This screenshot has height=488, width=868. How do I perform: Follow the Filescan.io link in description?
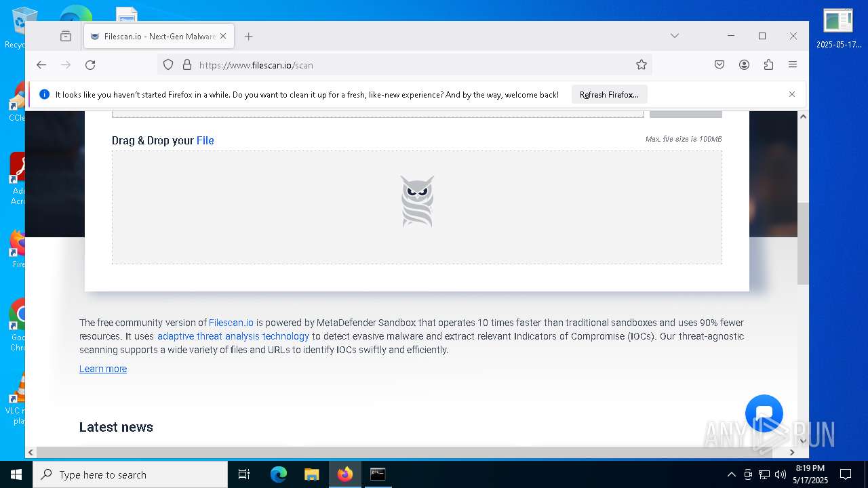[231, 323]
